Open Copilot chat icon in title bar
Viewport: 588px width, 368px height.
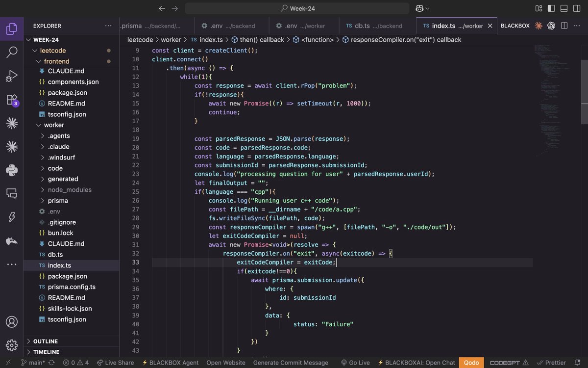[x=419, y=8]
